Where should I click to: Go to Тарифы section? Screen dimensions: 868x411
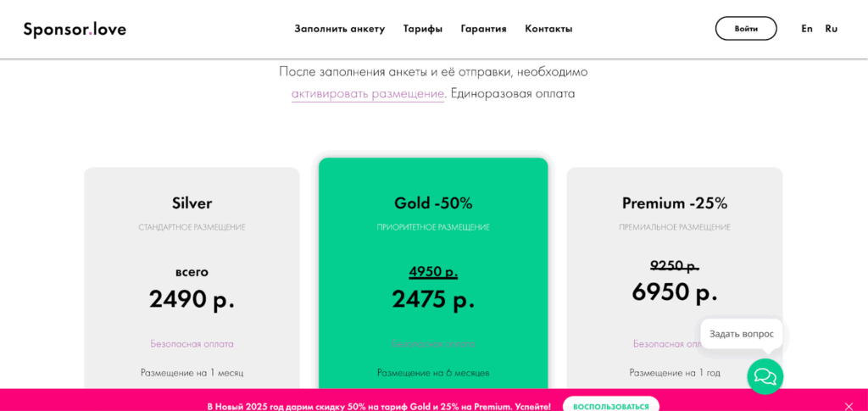(x=423, y=29)
